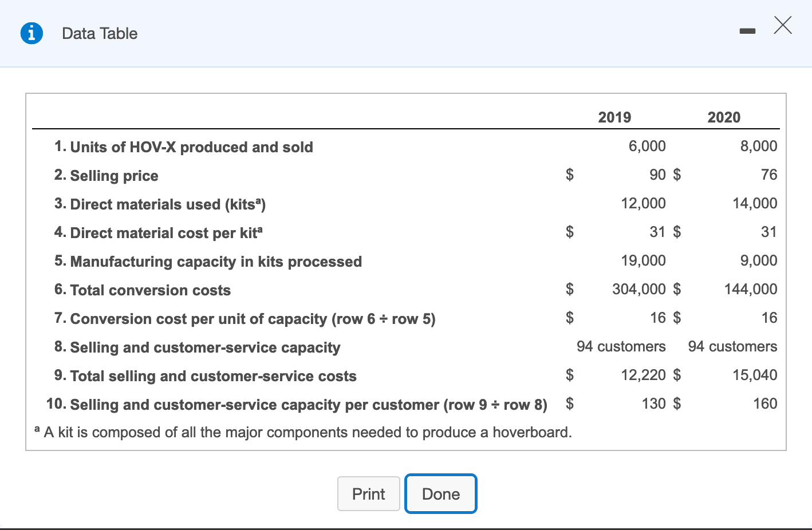812x530 pixels.
Task: Click the footnote about kit composition
Action: click(x=303, y=432)
